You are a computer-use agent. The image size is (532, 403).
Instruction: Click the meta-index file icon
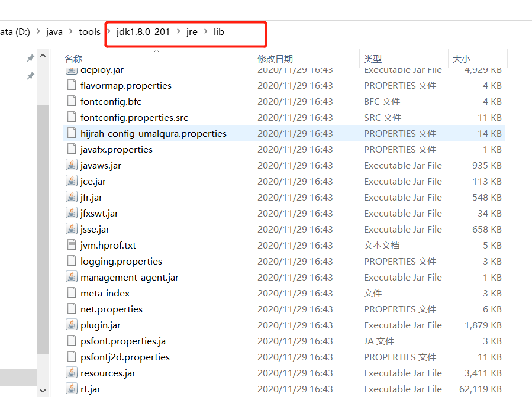(72, 292)
